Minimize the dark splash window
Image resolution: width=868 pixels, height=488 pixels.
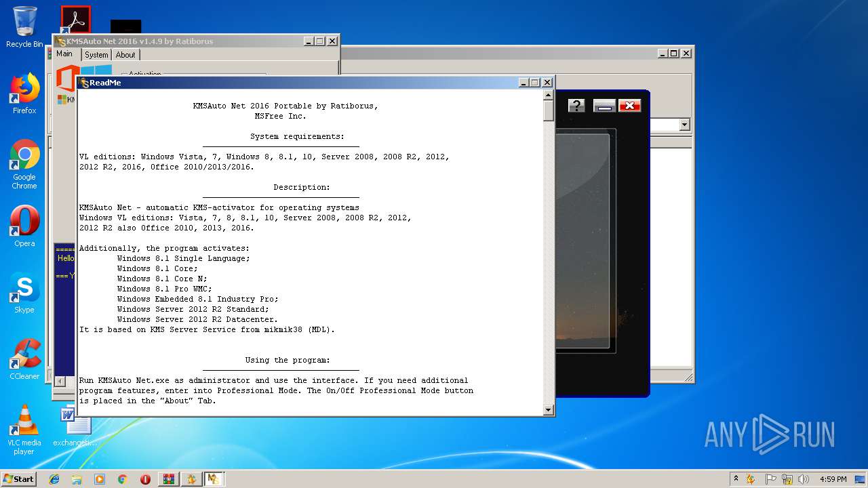[604, 105]
